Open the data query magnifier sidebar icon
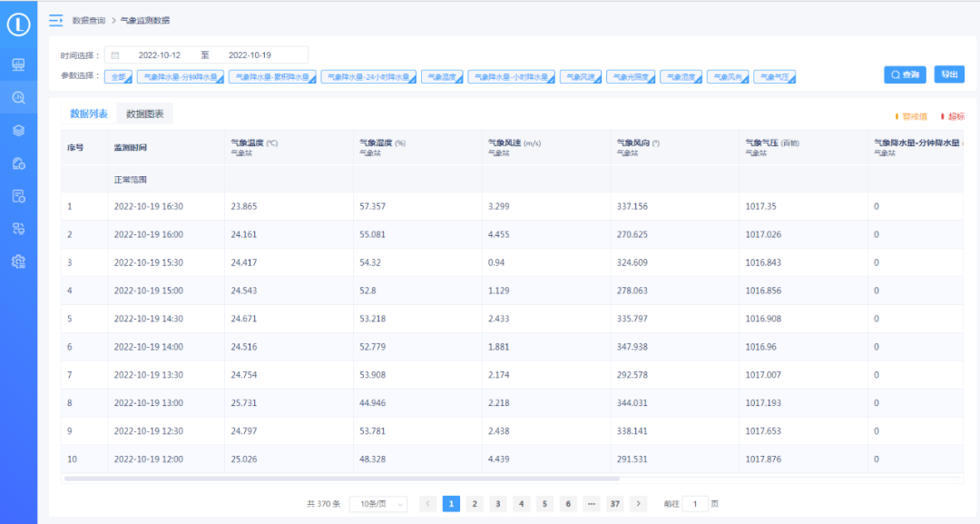The height and width of the screenshot is (524, 980). (18, 97)
